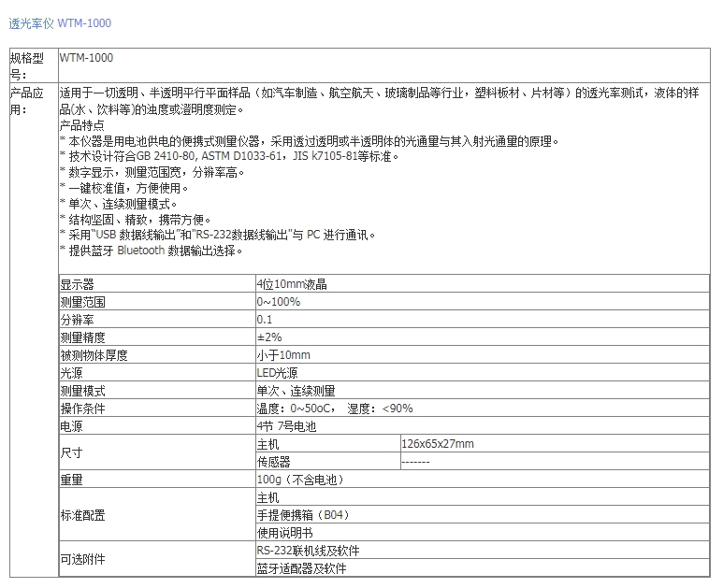
Task: Click the 规格型号 label cell
Action: tap(33, 65)
